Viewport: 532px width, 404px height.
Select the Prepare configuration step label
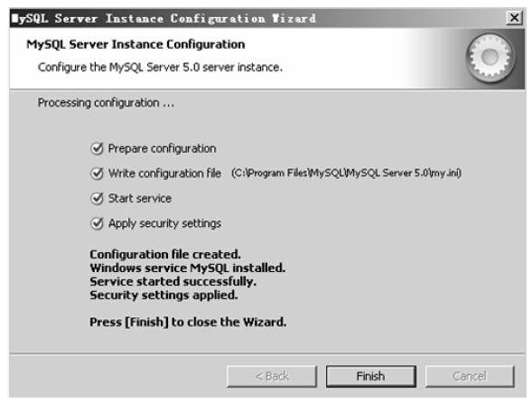[162, 149]
